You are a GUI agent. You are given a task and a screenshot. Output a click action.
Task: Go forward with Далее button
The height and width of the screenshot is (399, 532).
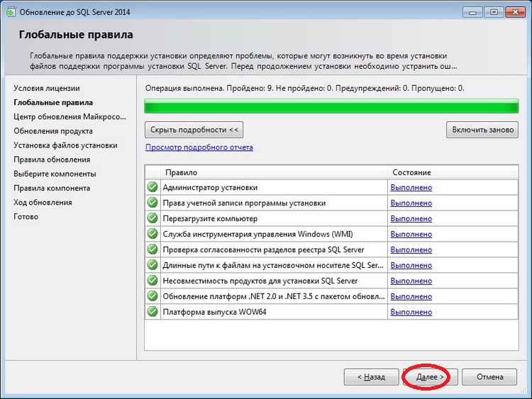point(430,377)
